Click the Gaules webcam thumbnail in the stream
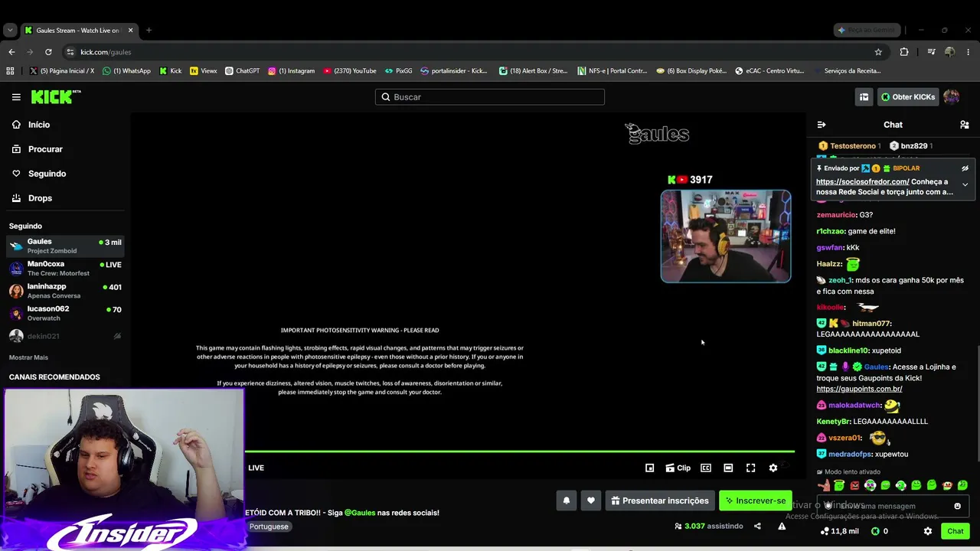Screen dimensions: 980x551 coord(726,236)
